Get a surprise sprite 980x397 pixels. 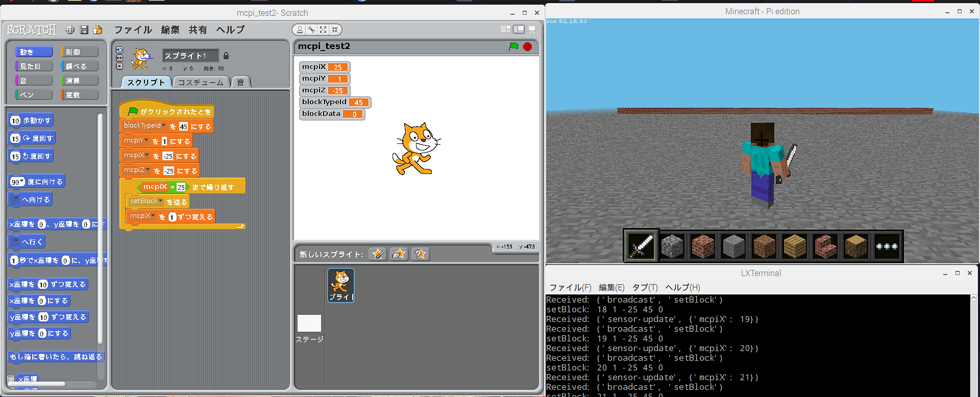[x=420, y=254]
